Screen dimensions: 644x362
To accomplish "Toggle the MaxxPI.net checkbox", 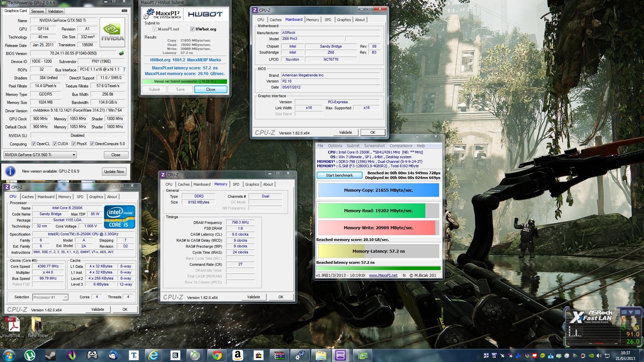I will tap(155, 29).
